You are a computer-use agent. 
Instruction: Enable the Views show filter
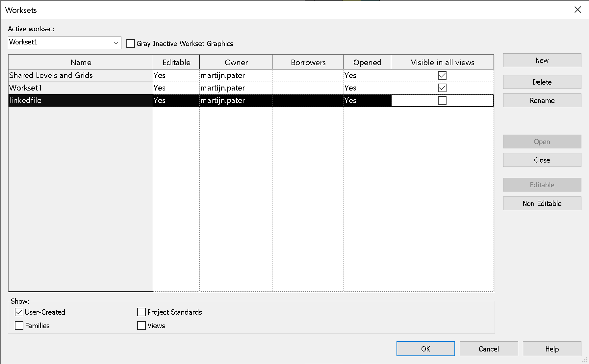pos(141,325)
